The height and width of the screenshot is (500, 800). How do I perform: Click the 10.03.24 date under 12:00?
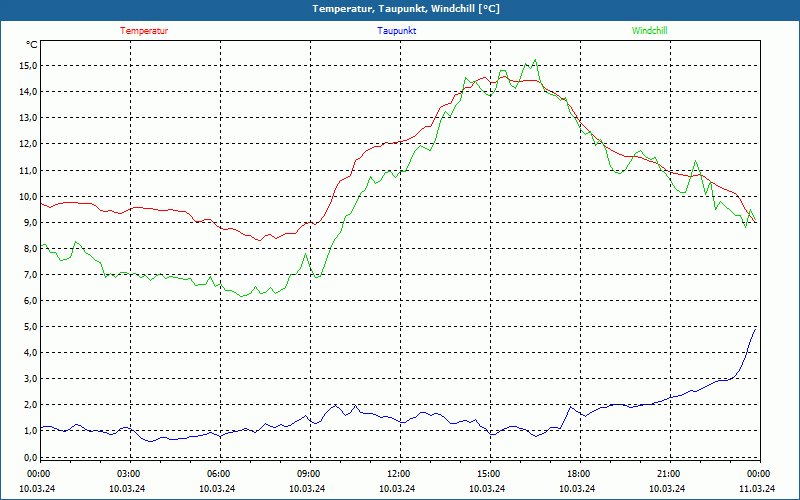pos(397,488)
